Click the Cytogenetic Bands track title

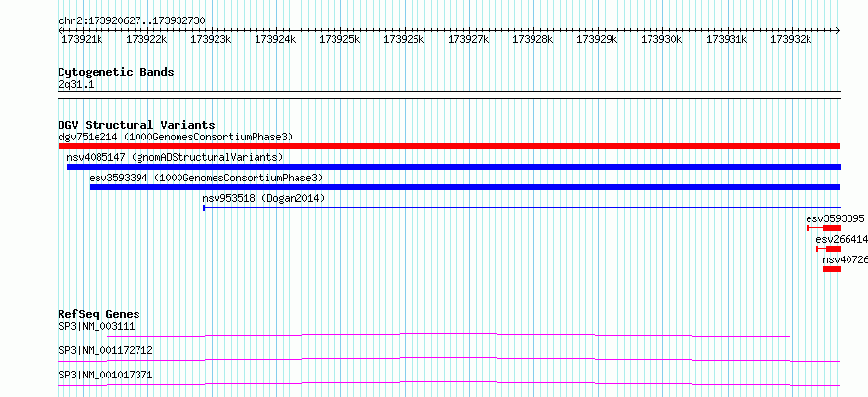pyautogui.click(x=116, y=72)
